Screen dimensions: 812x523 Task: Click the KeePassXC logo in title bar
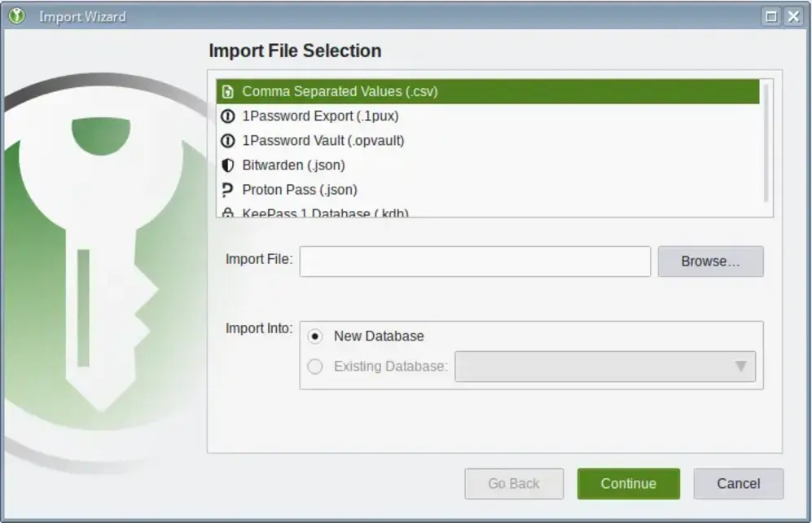pyautogui.click(x=16, y=16)
